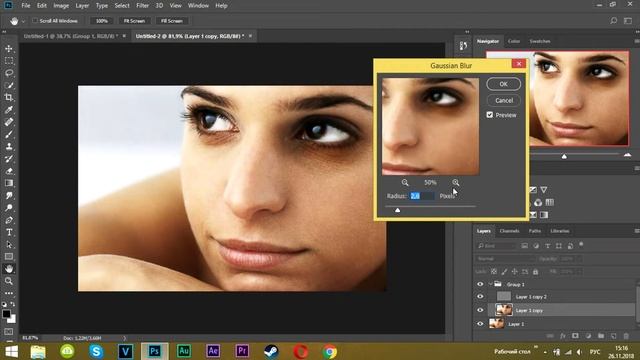
Task: Select the Move tool
Action: coord(9,49)
